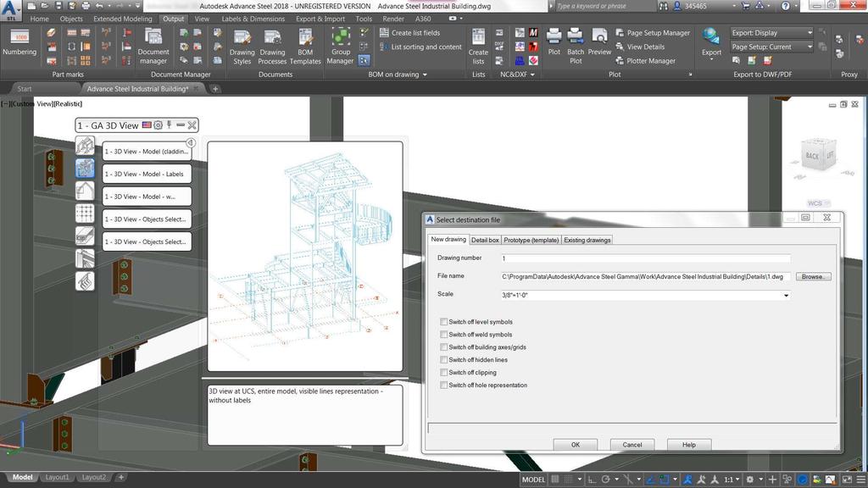Open Home ribbon tab
This screenshot has height=488, width=868.
point(39,19)
